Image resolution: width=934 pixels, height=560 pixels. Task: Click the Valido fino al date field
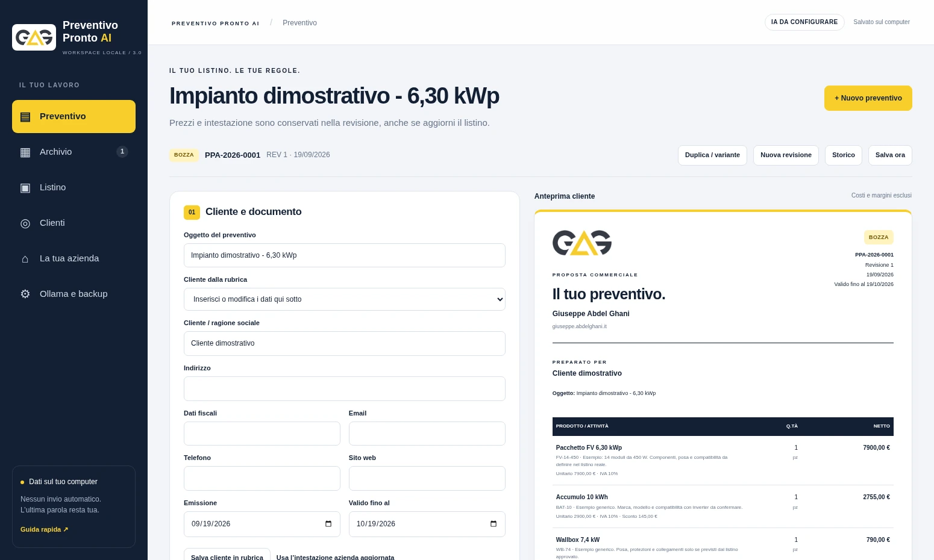(427, 524)
